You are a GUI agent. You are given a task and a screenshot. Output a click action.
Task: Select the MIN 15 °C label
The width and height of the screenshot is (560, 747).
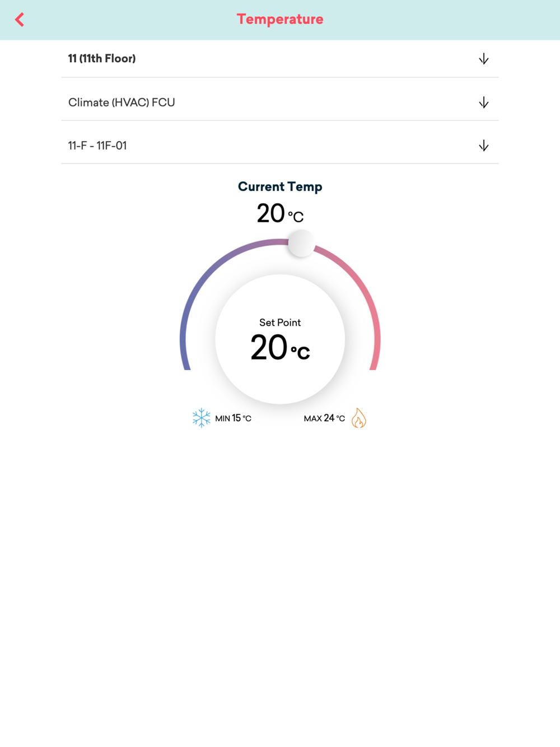tap(233, 418)
